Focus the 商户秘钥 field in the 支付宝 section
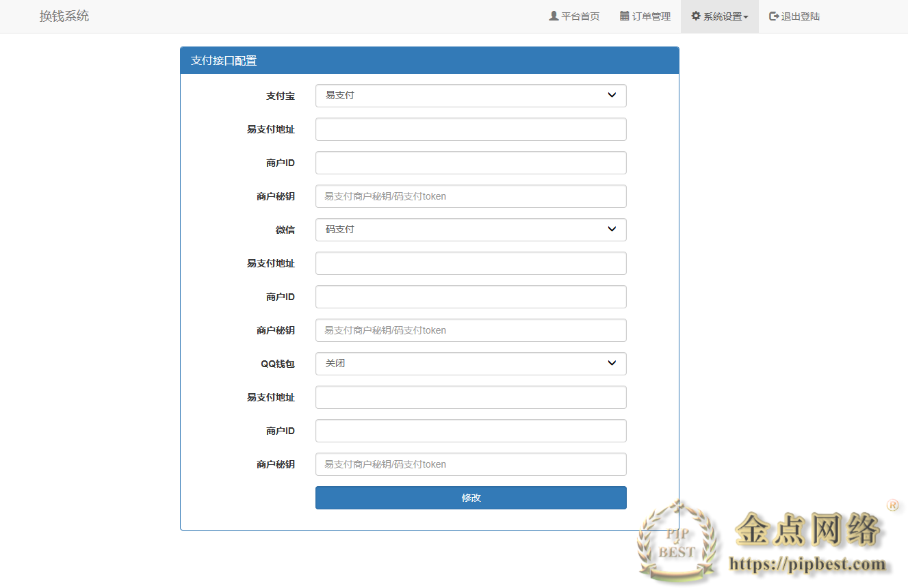908x588 pixels. pos(471,196)
